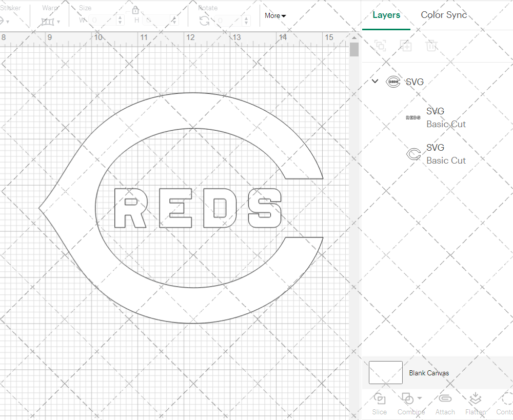Click the letter R on canvas
This screenshot has height=420, width=513.
click(130, 208)
